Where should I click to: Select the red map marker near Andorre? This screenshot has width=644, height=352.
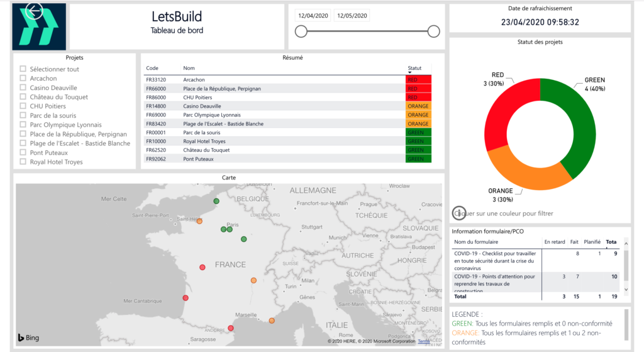(x=231, y=328)
